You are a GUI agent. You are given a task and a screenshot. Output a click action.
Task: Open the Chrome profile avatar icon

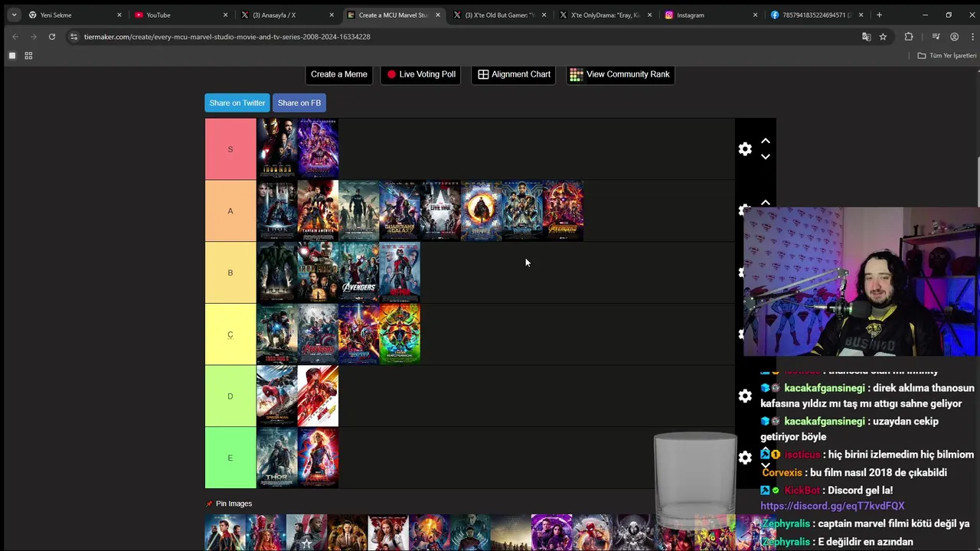point(954,37)
